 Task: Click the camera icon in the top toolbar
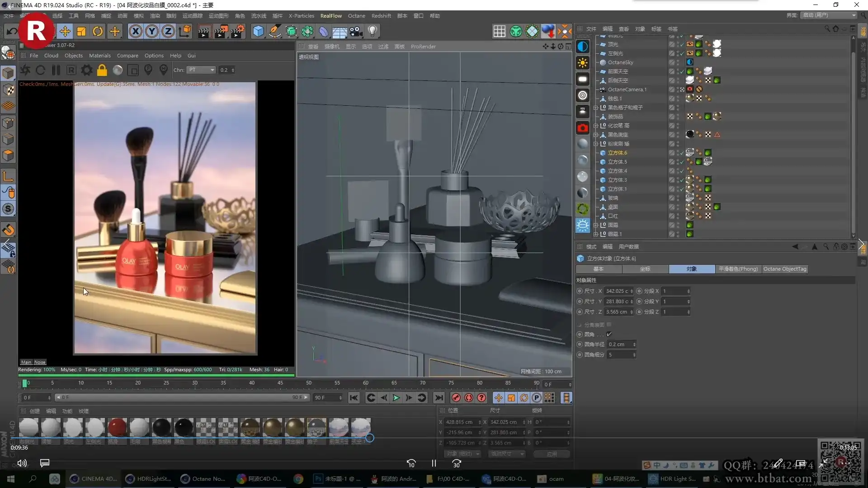pyautogui.click(x=356, y=31)
